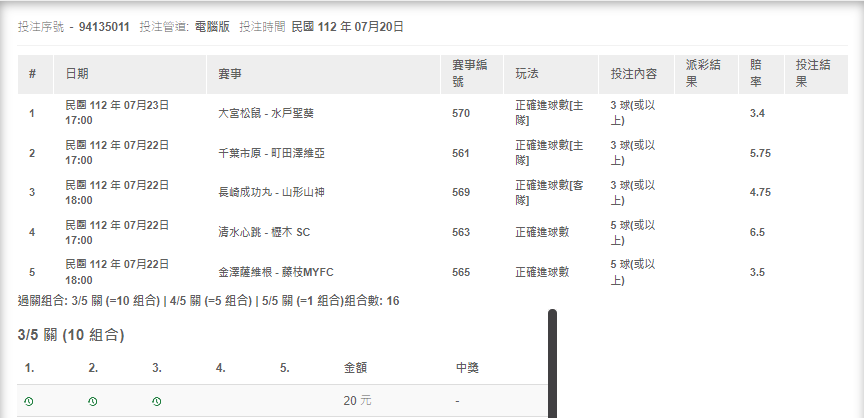Click match number 561

[461, 153]
